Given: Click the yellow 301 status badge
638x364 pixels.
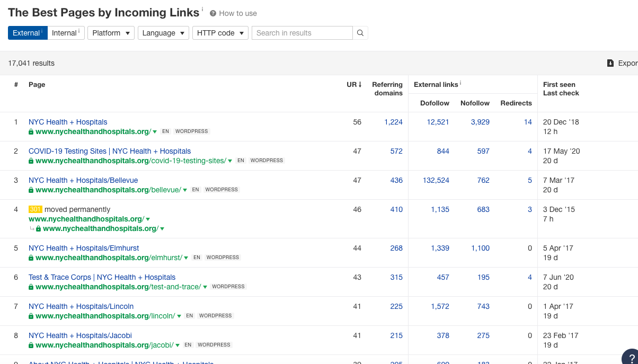Looking at the screenshot, I should 36,209.
